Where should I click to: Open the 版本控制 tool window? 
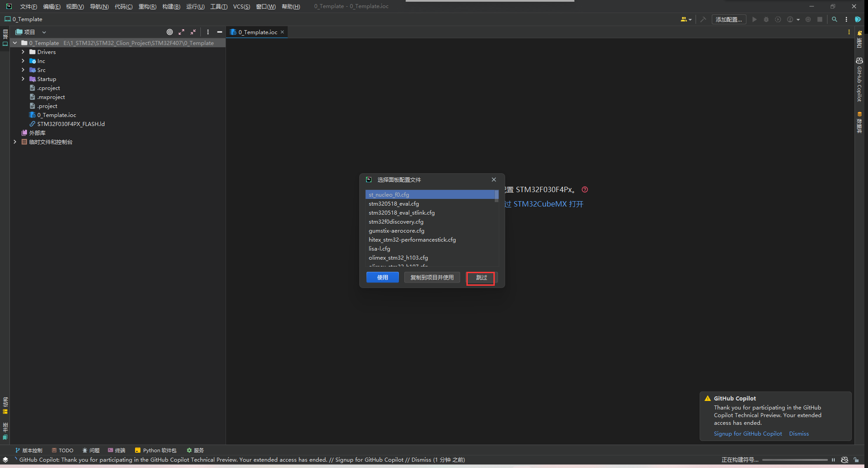(x=28, y=450)
